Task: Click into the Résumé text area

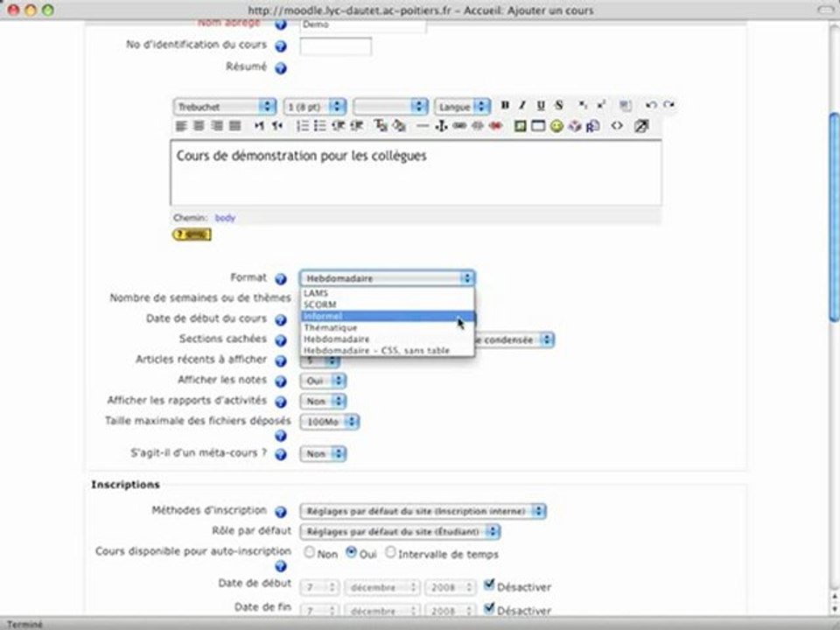Action: tap(416, 172)
